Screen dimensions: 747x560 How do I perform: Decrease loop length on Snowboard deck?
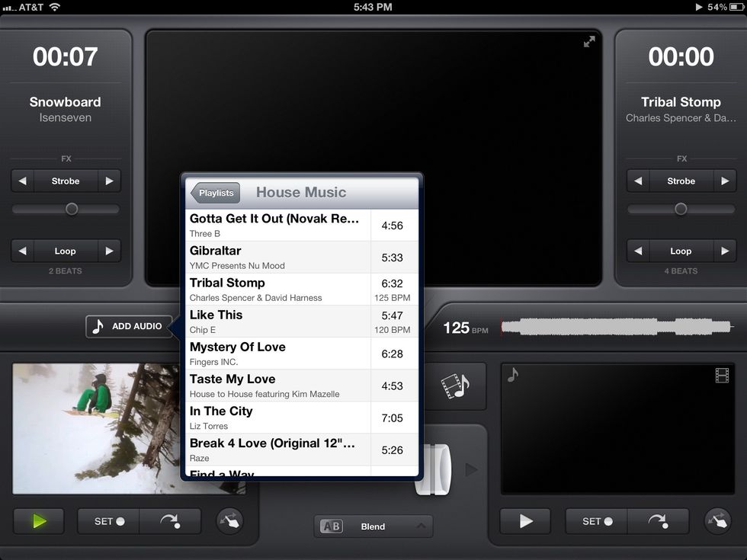22,251
